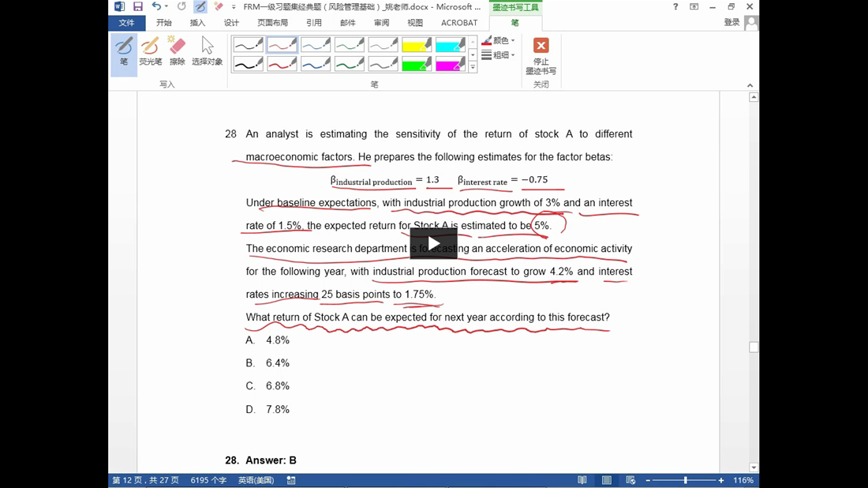Open the pen Thickness (粗细) dropdown
Image resolution: width=868 pixels, height=488 pixels.
(x=499, y=55)
